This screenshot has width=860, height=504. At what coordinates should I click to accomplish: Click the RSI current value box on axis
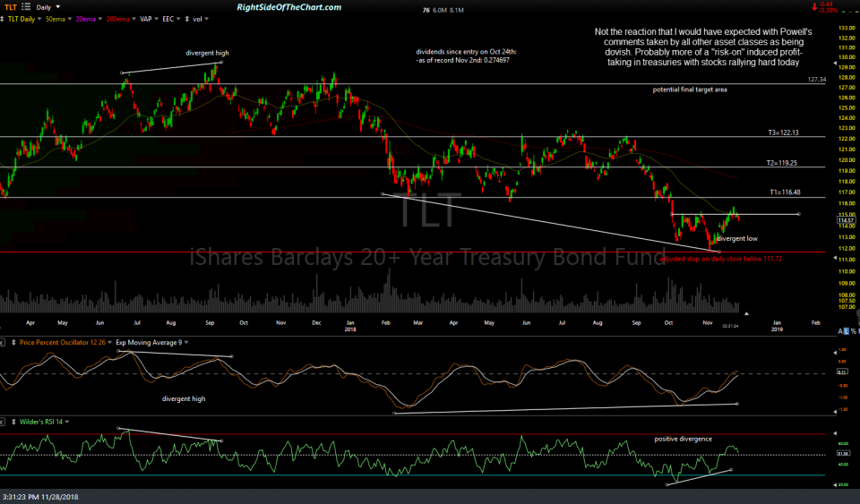(x=843, y=453)
